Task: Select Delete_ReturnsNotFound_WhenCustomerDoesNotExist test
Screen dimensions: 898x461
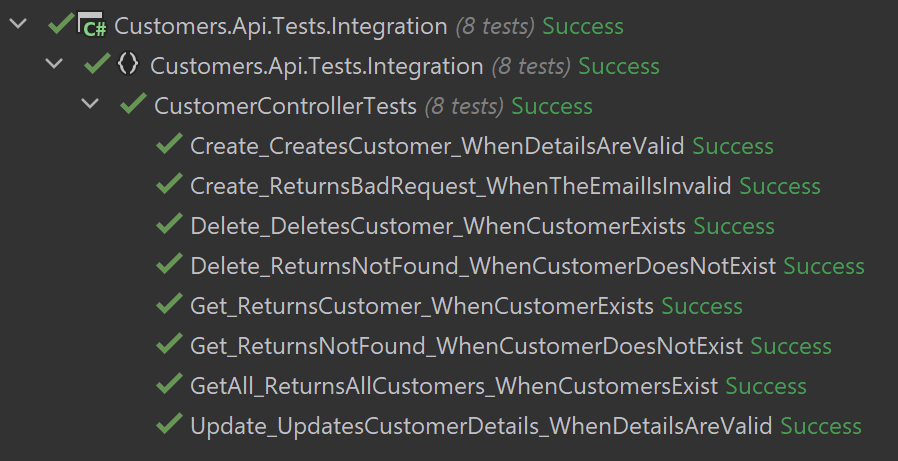Action: [x=482, y=266]
